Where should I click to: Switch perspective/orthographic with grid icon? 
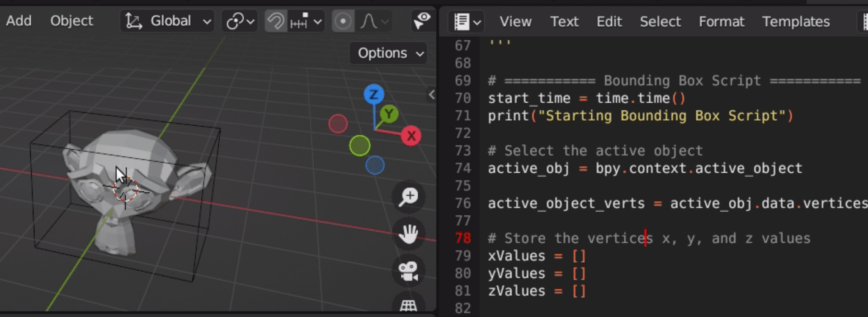click(408, 305)
